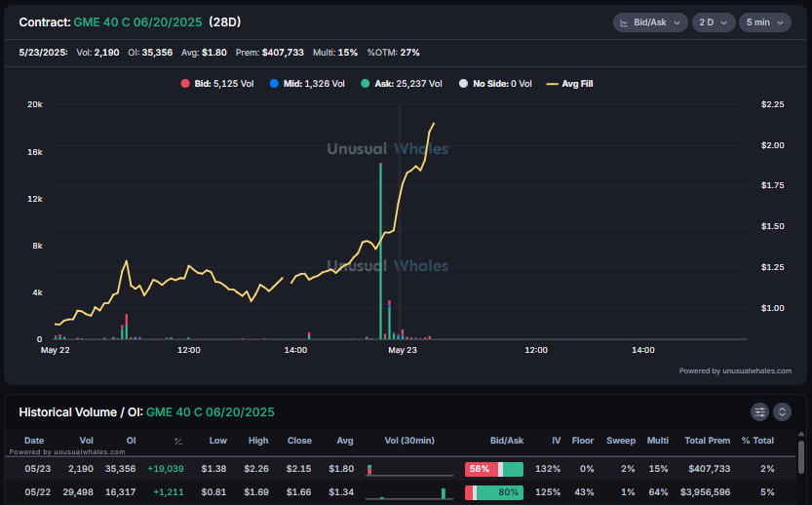
Task: Click the 35,356 open interest cell
Action: (121, 469)
